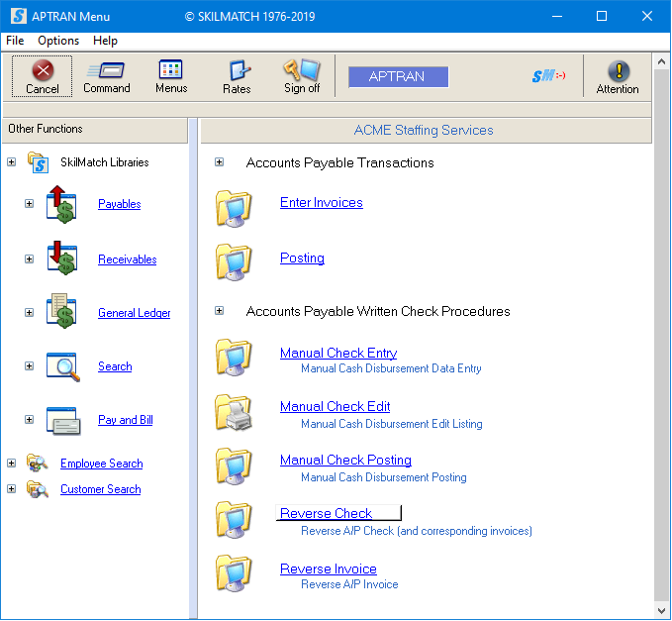Image resolution: width=672 pixels, height=621 pixels.
Task: Expand the General Ledger tree node
Action: 29,312
